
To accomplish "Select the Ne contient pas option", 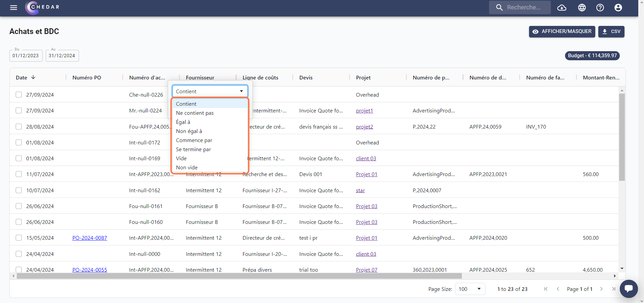I will tap(210, 113).
